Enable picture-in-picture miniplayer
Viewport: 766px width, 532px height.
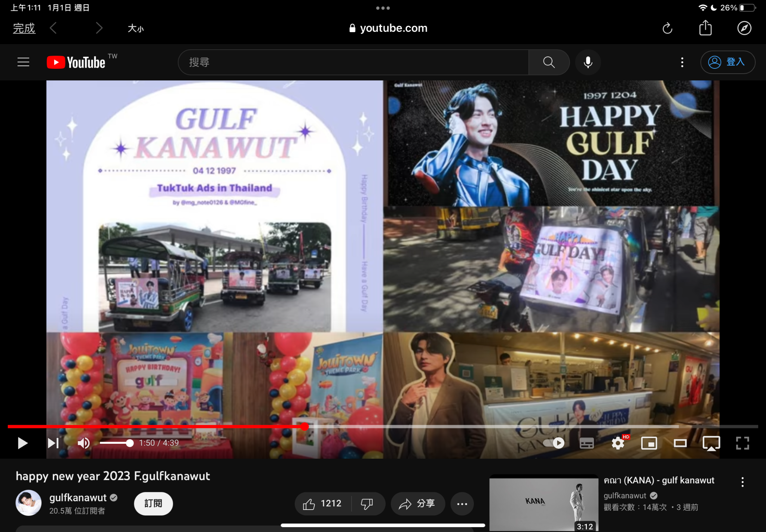[649, 443]
